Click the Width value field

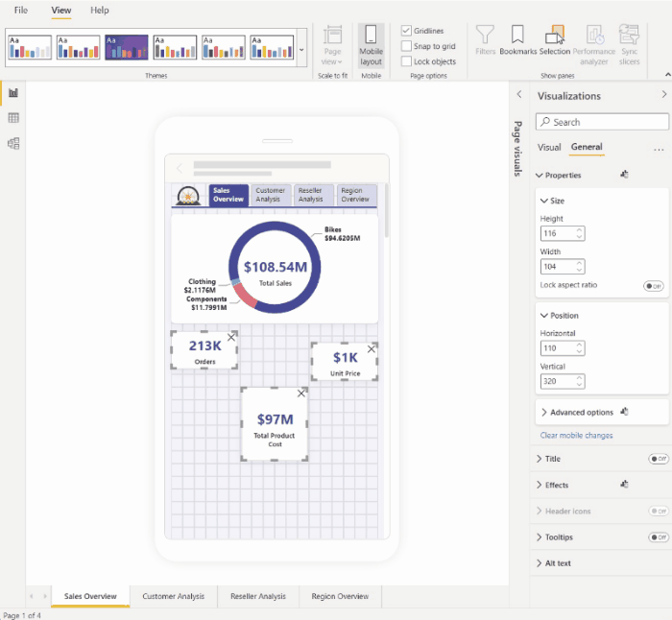(x=562, y=267)
